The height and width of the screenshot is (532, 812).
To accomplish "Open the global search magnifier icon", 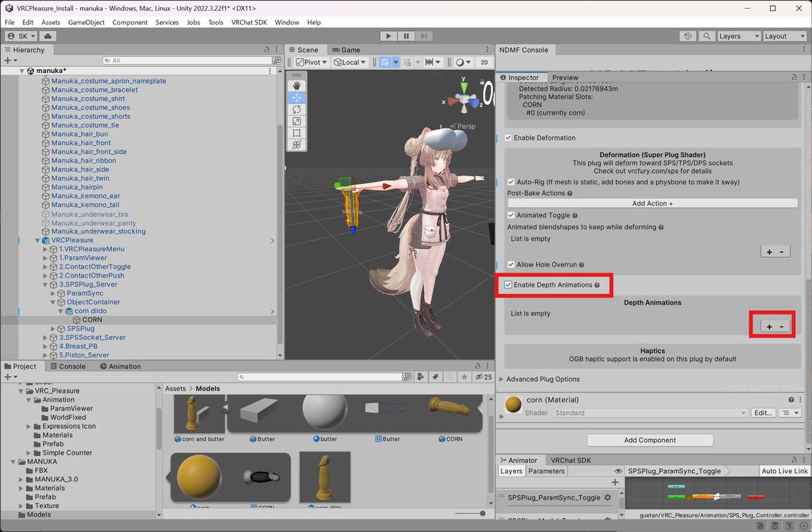I will [x=706, y=36].
